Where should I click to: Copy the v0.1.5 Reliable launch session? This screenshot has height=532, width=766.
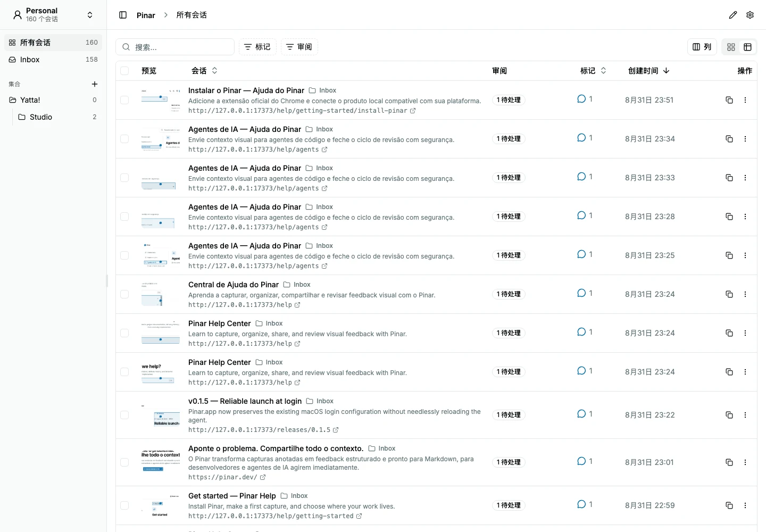[729, 415]
